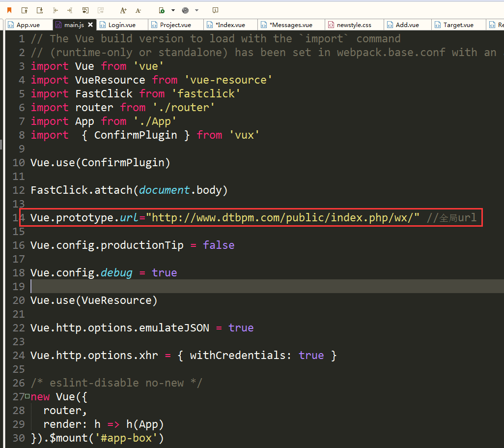Switch to the Target.vue tab
This screenshot has width=504, height=448.
point(458,25)
